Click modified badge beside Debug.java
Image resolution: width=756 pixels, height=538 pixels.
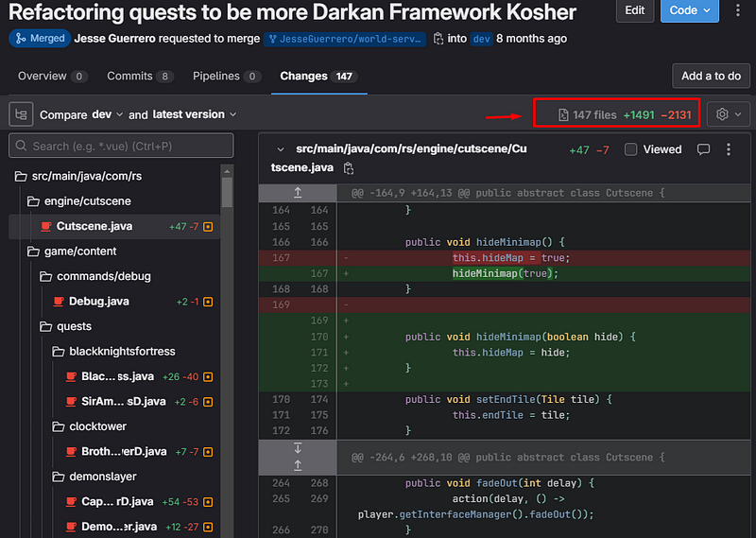(x=208, y=302)
